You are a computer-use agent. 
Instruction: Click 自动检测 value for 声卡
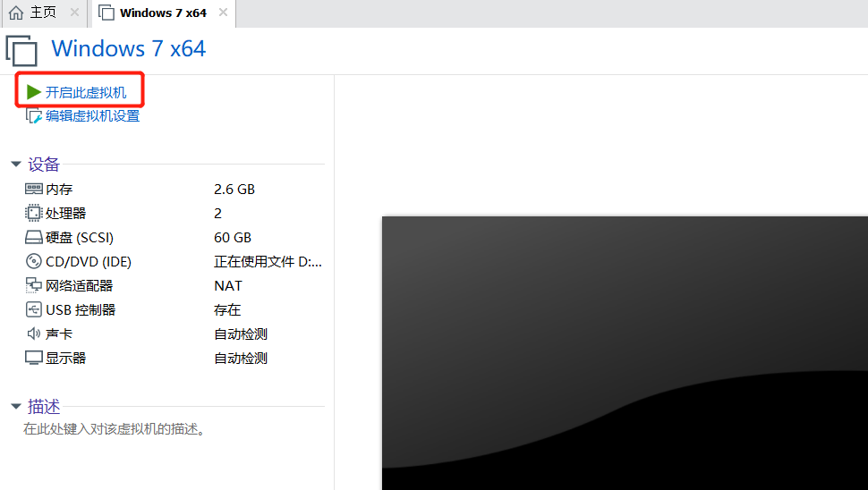pyautogui.click(x=240, y=334)
